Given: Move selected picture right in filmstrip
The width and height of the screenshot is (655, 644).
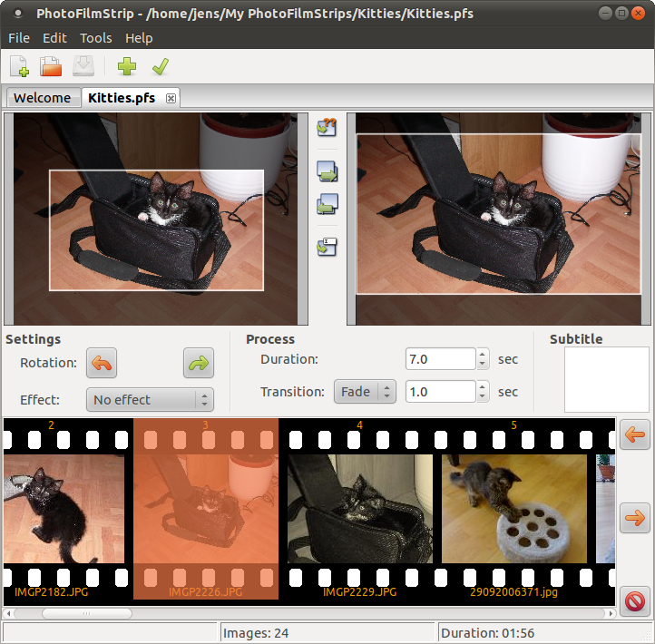Looking at the screenshot, I should [x=634, y=518].
